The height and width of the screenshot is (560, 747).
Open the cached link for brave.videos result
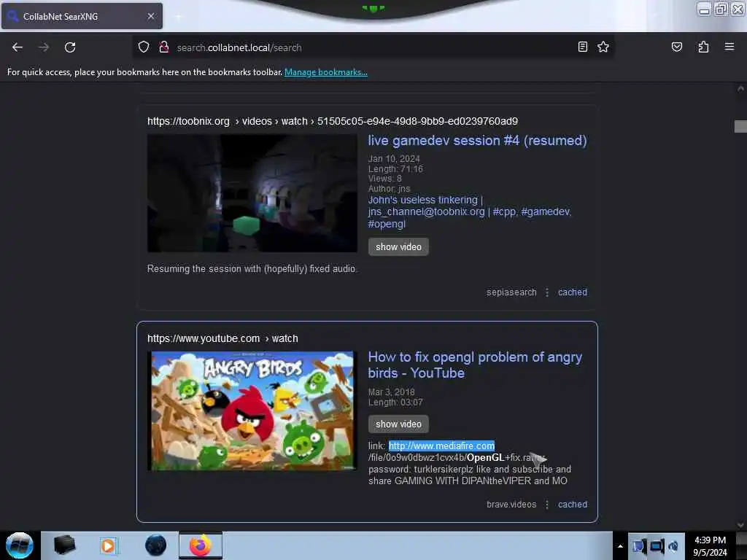(573, 505)
